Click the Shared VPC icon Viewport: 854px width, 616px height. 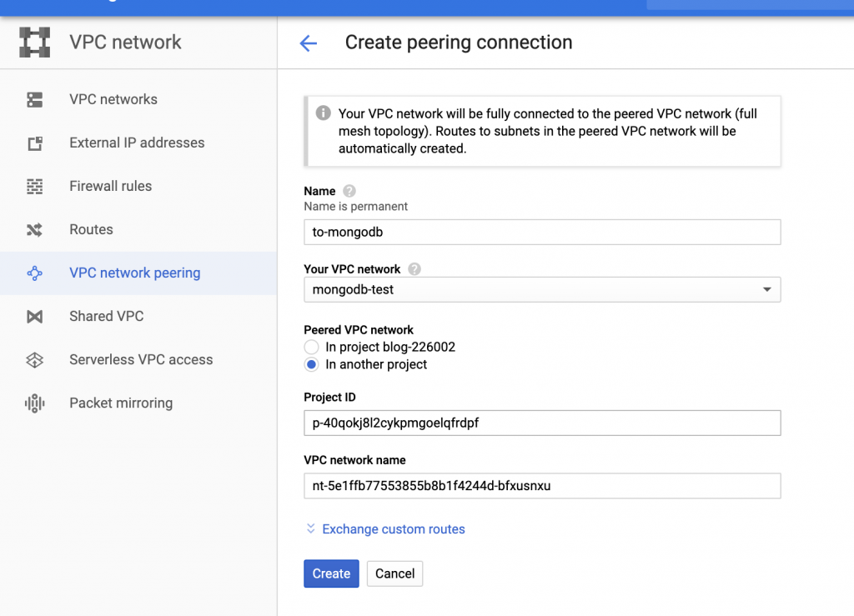pos(35,317)
